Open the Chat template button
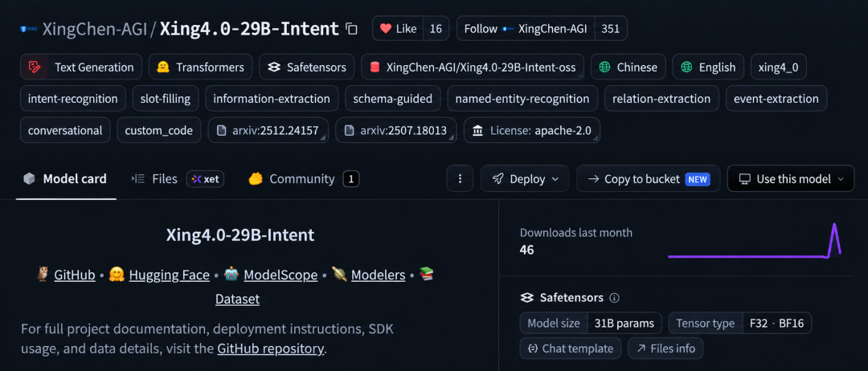The image size is (868, 371). click(x=570, y=349)
